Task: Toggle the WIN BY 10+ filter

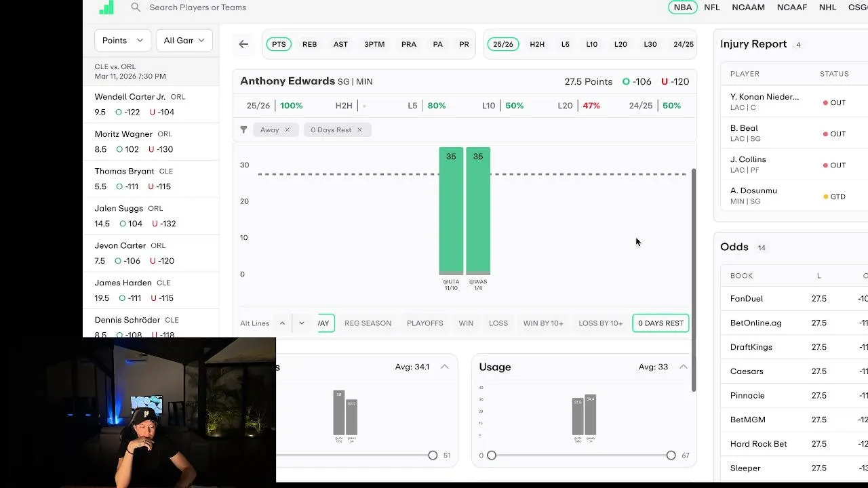Action: pos(543,323)
